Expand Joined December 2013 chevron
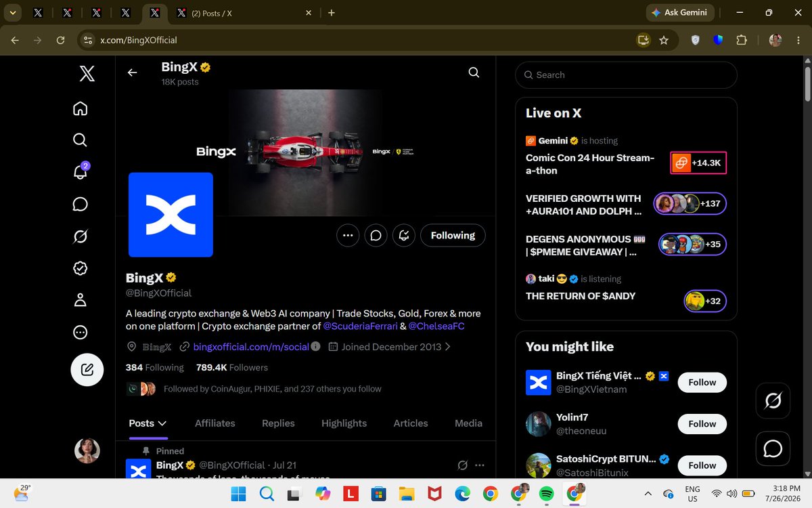Image resolution: width=812 pixels, height=508 pixels. click(447, 347)
